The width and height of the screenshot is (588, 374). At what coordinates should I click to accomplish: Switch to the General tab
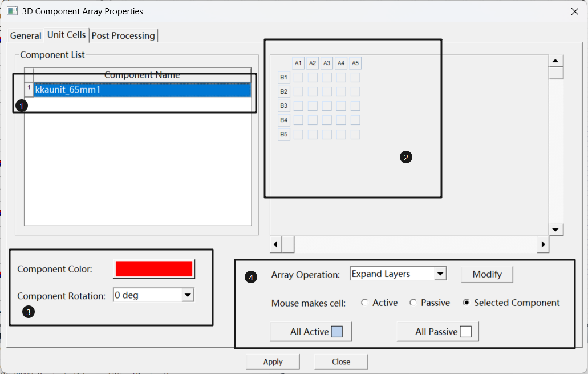[26, 35]
